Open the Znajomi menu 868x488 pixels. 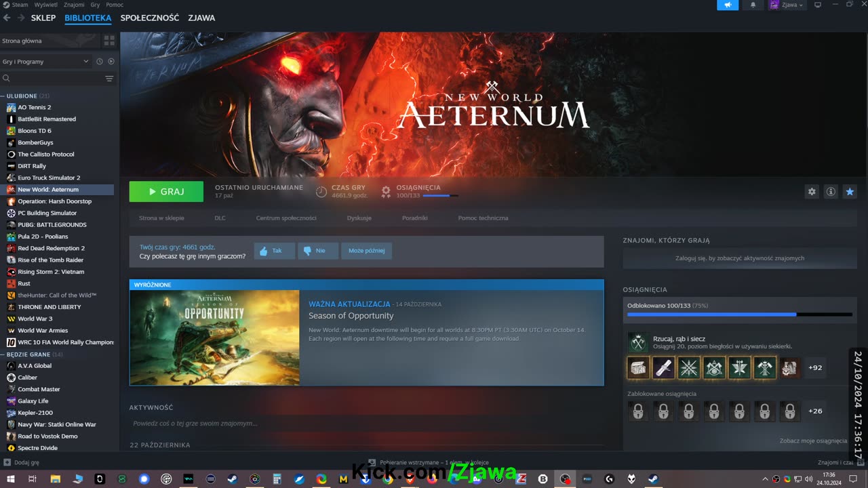[74, 5]
